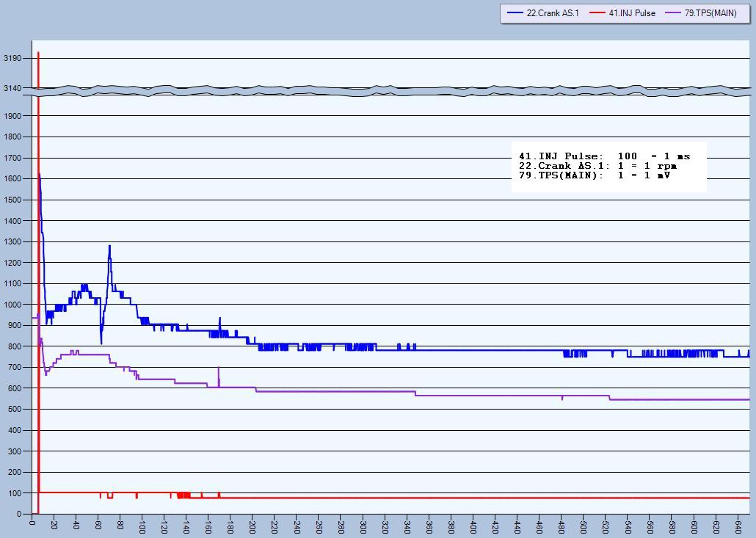Click the 22.Crank AS.1 legend entry

[x=543, y=13]
